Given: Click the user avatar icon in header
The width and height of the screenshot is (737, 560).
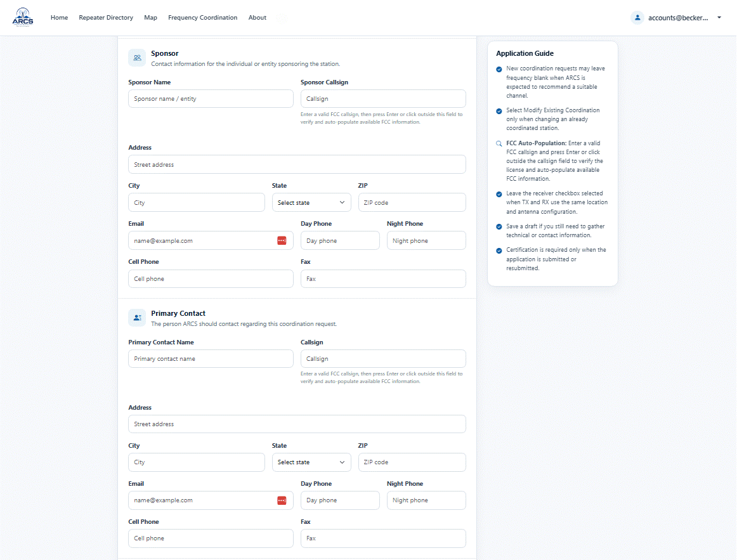Looking at the screenshot, I should point(637,18).
